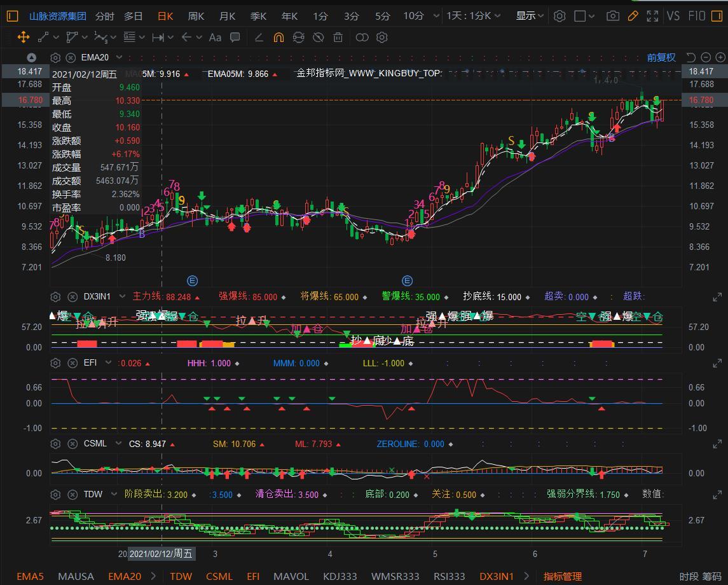The image size is (728, 585).
Task: Remove the DX3IN1 indicator panel
Action: (72, 297)
